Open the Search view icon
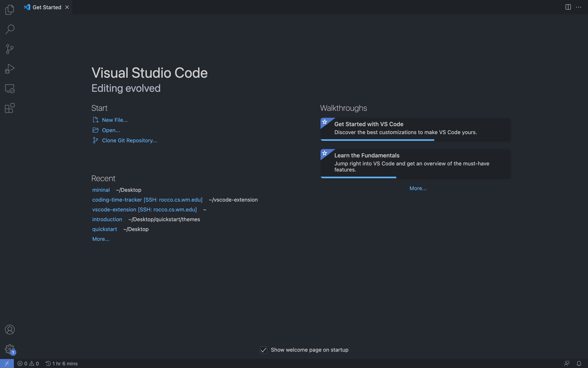 pyautogui.click(x=10, y=29)
